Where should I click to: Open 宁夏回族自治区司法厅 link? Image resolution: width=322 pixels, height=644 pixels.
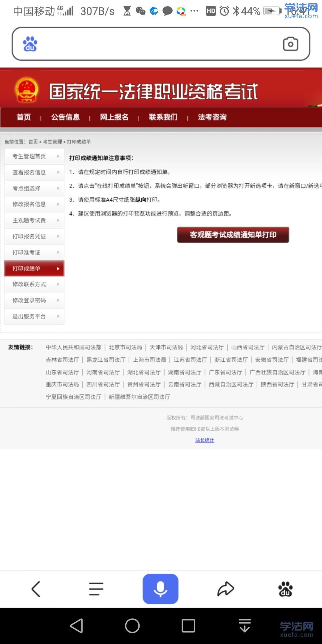tap(73, 397)
